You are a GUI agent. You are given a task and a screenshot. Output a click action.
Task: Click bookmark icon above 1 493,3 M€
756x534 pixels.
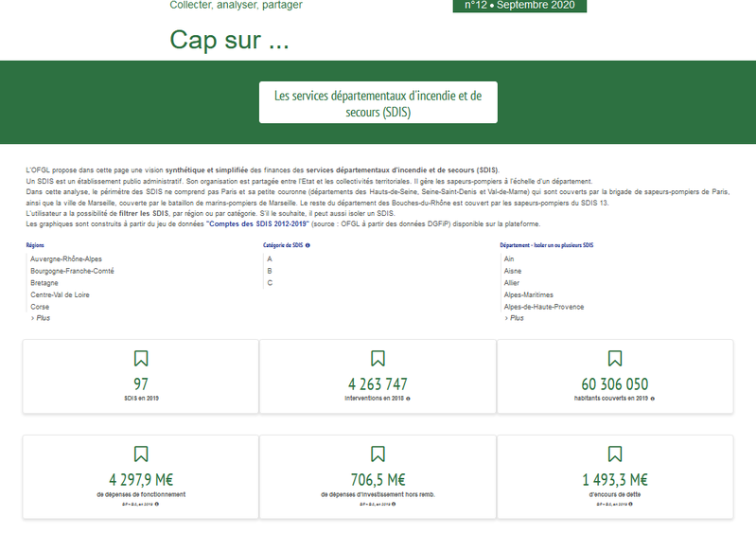[615, 454]
